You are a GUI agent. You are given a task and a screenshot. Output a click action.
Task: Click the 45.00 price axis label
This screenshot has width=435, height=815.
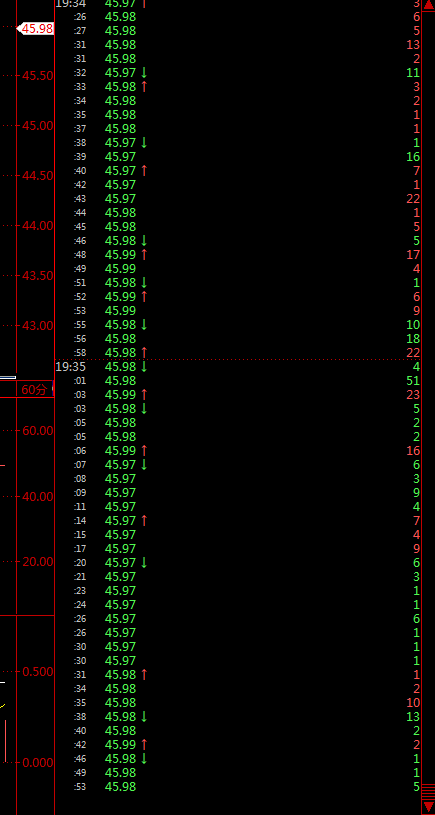[37, 126]
